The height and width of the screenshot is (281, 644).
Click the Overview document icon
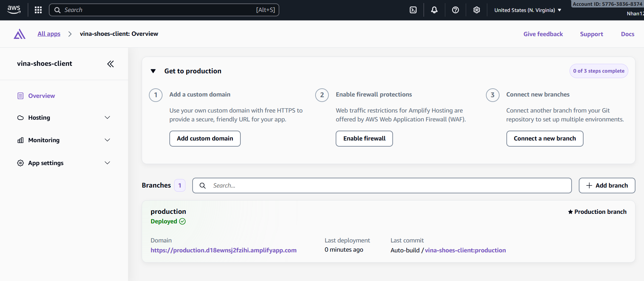tap(20, 96)
